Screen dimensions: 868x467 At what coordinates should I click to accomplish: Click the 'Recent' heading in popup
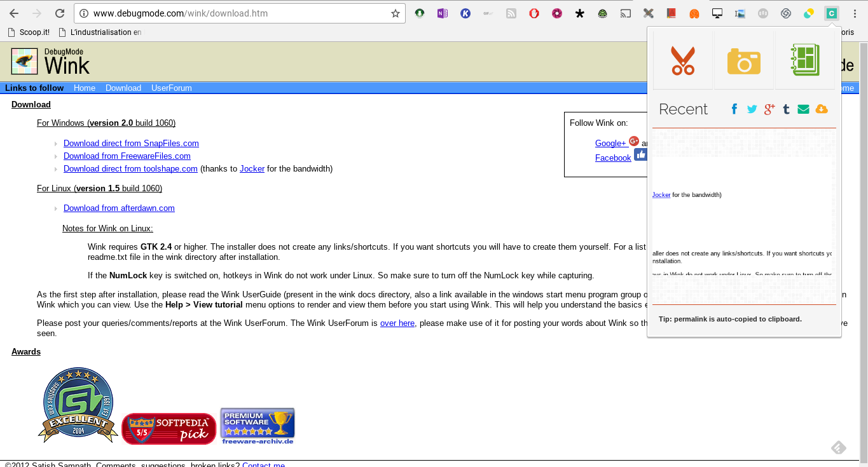click(x=683, y=109)
